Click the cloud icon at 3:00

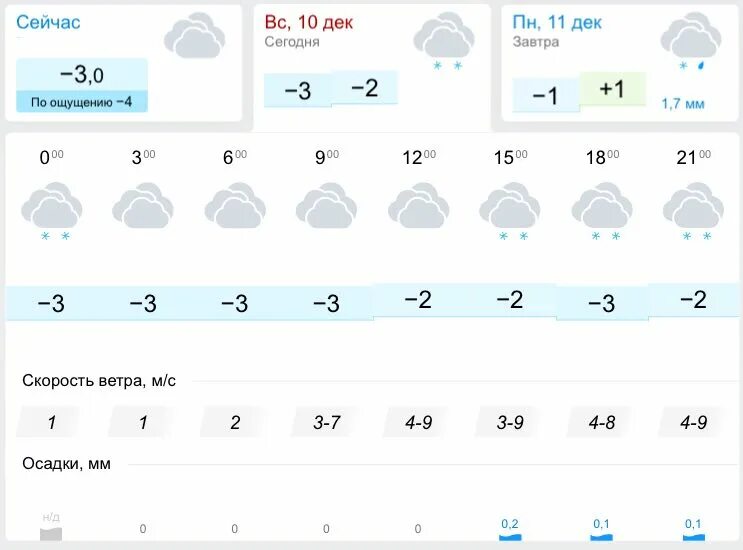(143, 206)
